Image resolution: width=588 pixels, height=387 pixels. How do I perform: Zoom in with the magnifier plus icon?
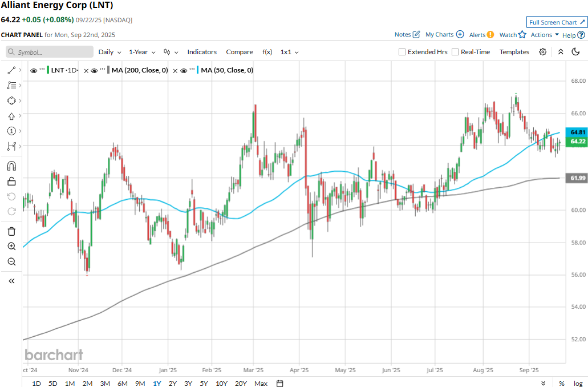pyautogui.click(x=11, y=247)
